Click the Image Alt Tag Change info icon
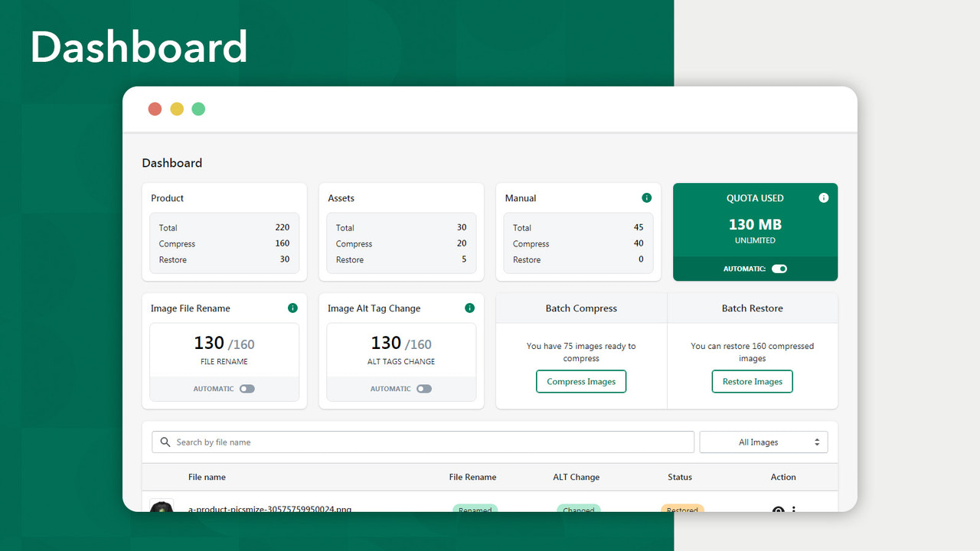The height and width of the screenshot is (551, 980). click(469, 308)
